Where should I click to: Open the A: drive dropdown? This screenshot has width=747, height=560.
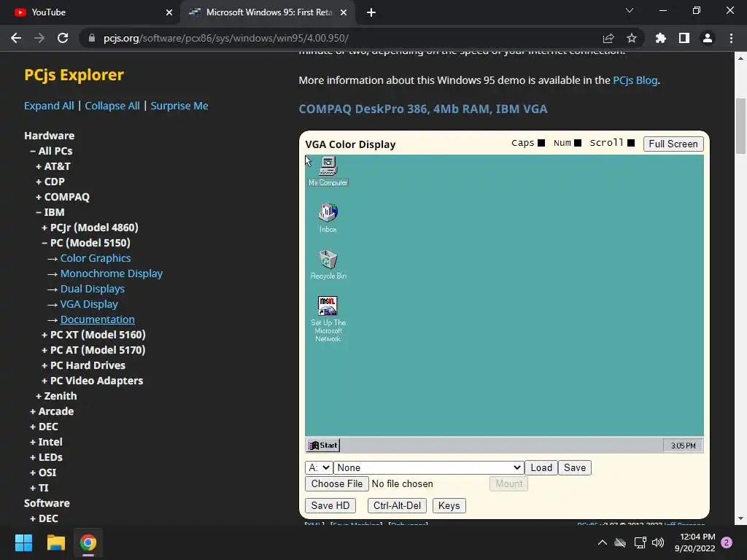coord(319,467)
